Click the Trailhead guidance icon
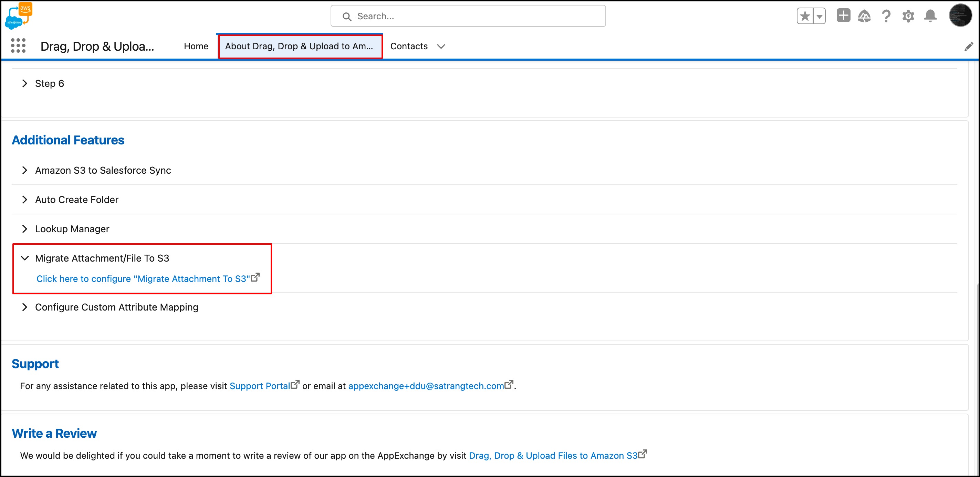This screenshot has height=477, width=980. coord(864,16)
